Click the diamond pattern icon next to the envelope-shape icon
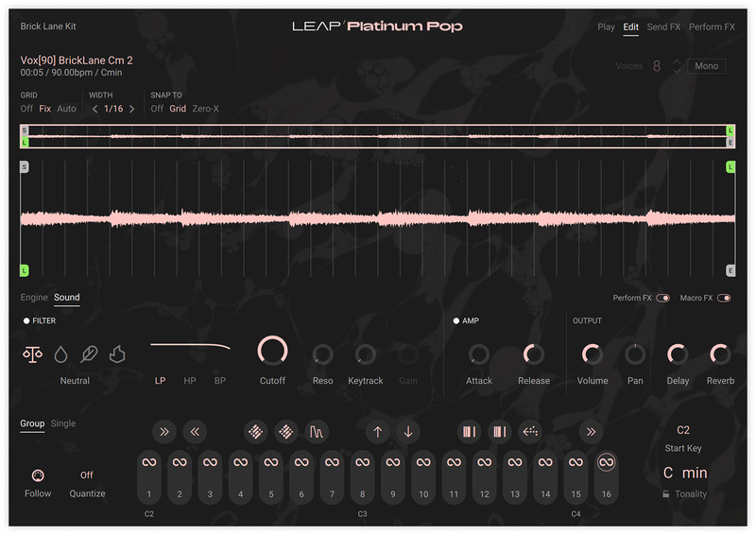 [x=286, y=432]
